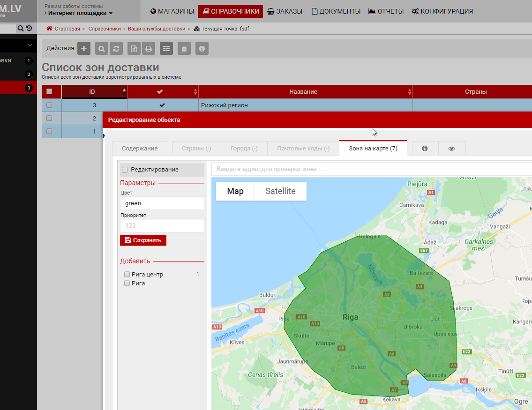Viewport: 532px width, 410px height.
Task: Click the magnifier search action icon
Action: click(102, 48)
